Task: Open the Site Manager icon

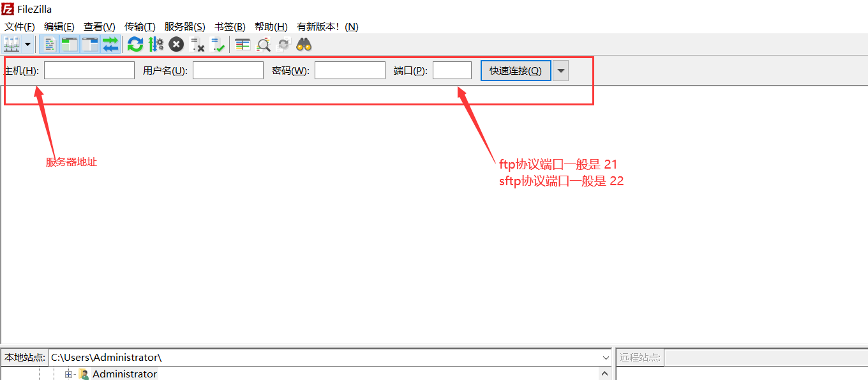Action: pyautogui.click(x=11, y=44)
